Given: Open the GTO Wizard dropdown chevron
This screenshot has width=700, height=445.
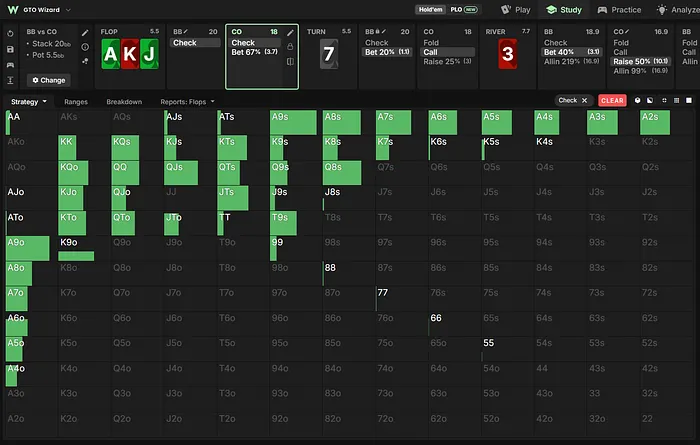Looking at the screenshot, I should click(68, 10).
